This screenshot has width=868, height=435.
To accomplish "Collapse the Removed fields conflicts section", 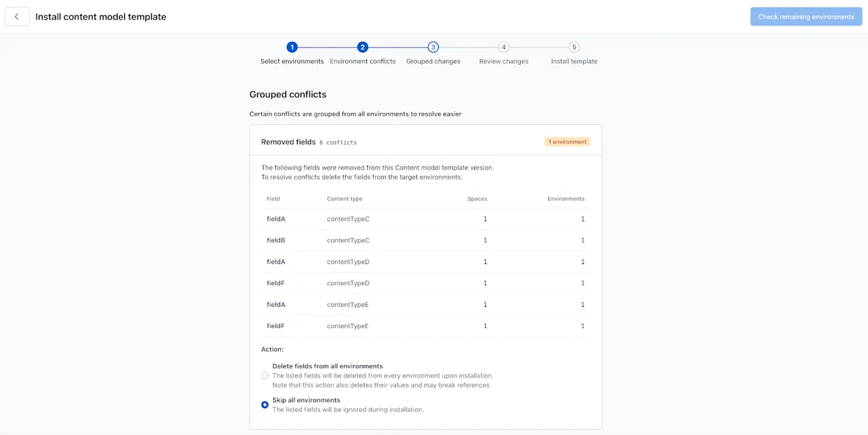I will click(288, 142).
